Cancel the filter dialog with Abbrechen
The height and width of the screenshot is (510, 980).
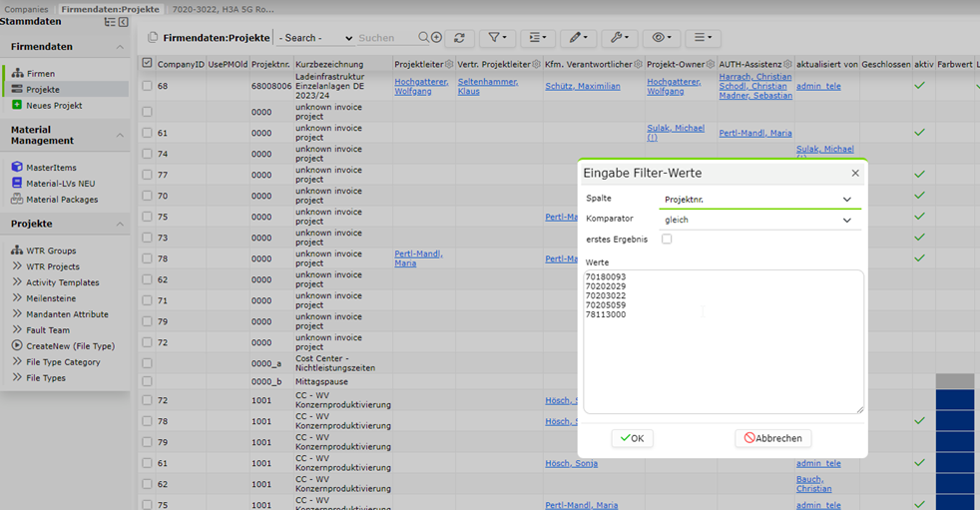pos(773,438)
